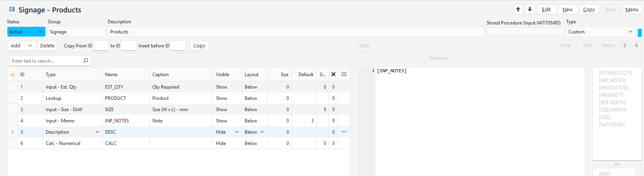Screen dimensions: 644x176
Task: Open Visible dropdown on DESC row
Action: point(237,132)
